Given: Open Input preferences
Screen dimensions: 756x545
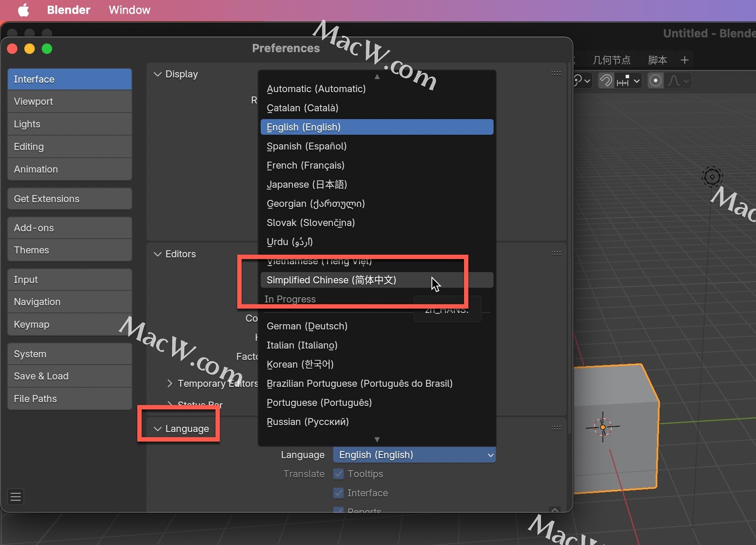Looking at the screenshot, I should tap(70, 279).
